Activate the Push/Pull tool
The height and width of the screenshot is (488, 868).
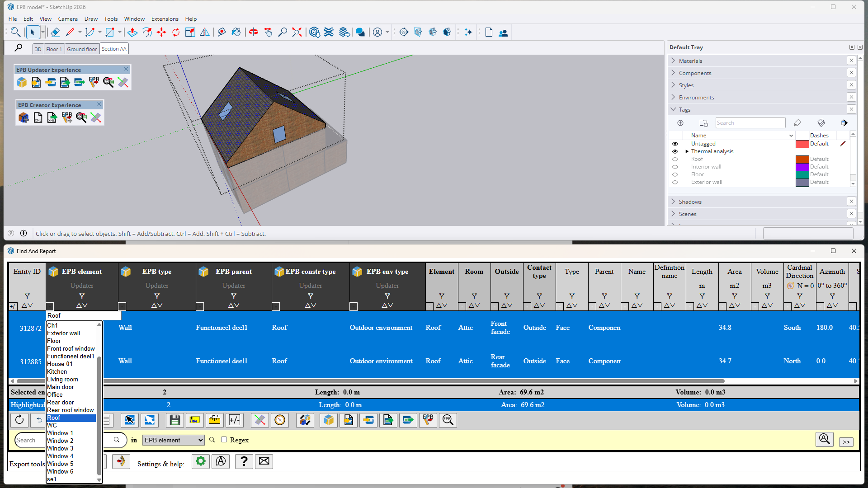tap(132, 32)
